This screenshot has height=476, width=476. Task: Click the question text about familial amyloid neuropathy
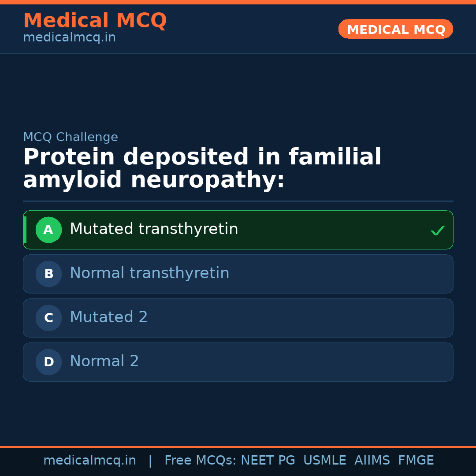[x=202, y=167]
